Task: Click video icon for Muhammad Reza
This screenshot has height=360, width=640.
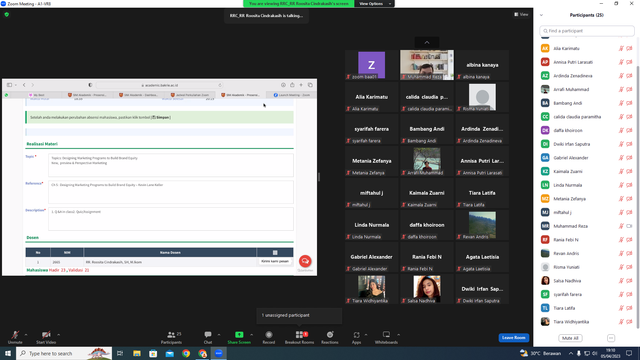Action: [x=629, y=226]
